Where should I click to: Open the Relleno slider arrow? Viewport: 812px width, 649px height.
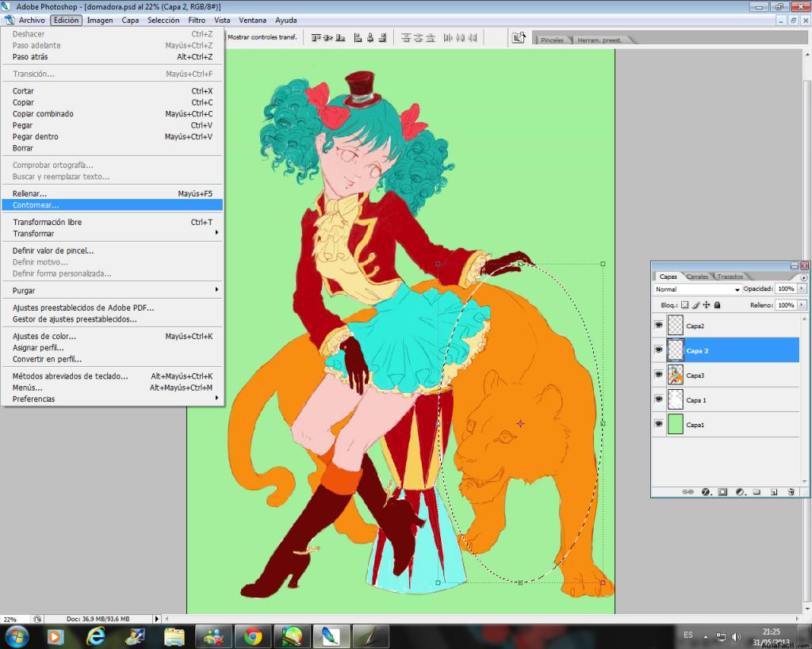[802, 305]
